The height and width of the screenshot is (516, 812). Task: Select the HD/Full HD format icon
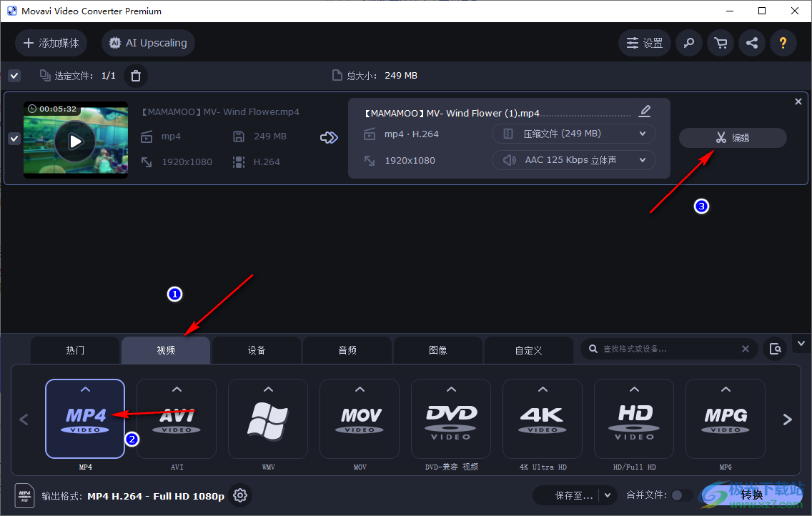click(x=635, y=419)
